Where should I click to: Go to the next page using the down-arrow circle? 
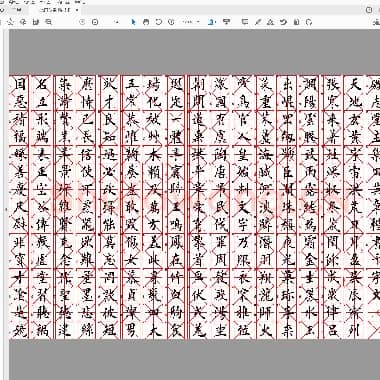95,22
